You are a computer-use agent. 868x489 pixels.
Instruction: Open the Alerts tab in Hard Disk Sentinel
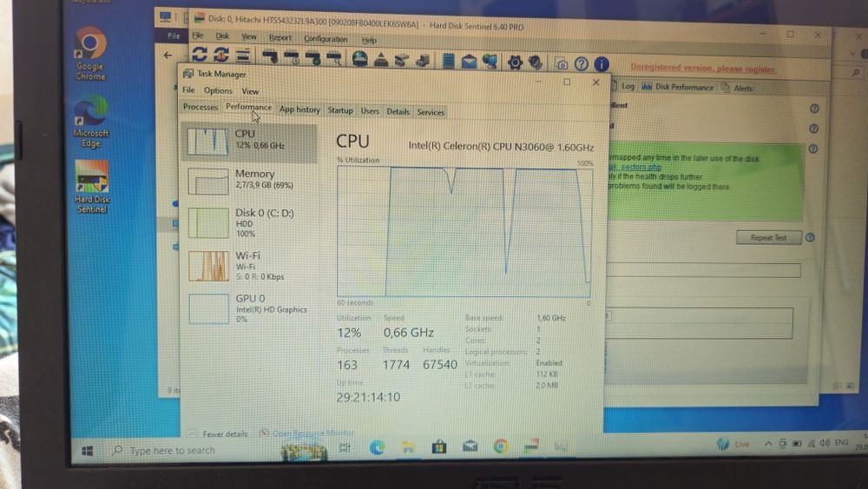(739, 88)
